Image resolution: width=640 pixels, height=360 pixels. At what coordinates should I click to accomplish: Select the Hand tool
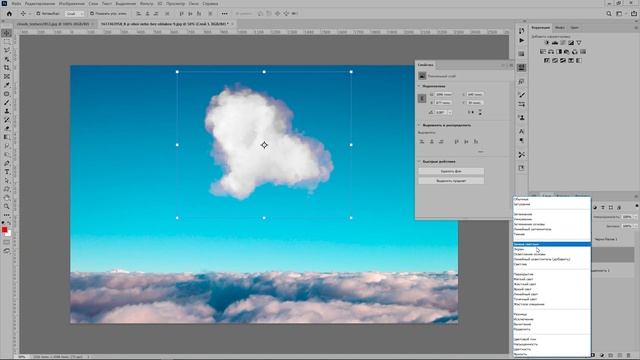tap(7, 198)
